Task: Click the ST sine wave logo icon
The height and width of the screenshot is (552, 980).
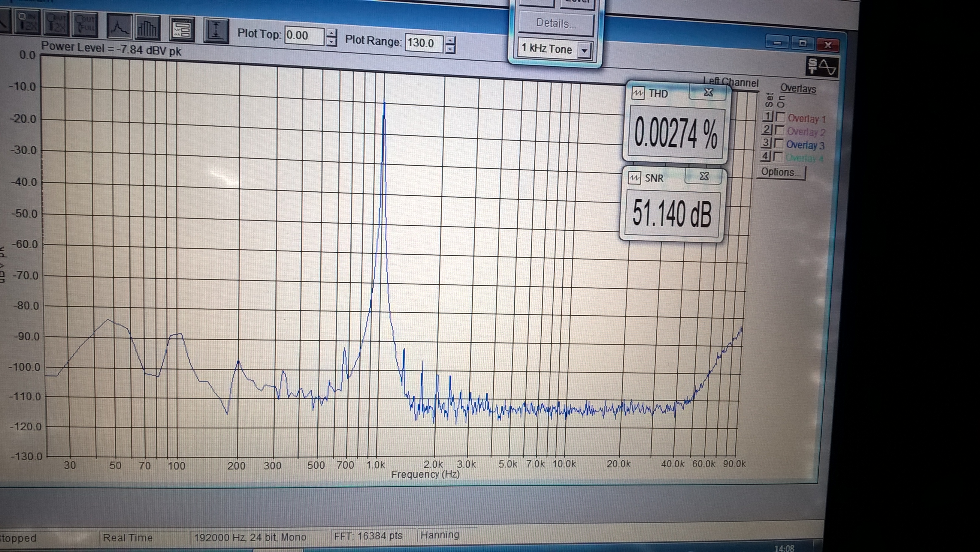Action: click(822, 67)
